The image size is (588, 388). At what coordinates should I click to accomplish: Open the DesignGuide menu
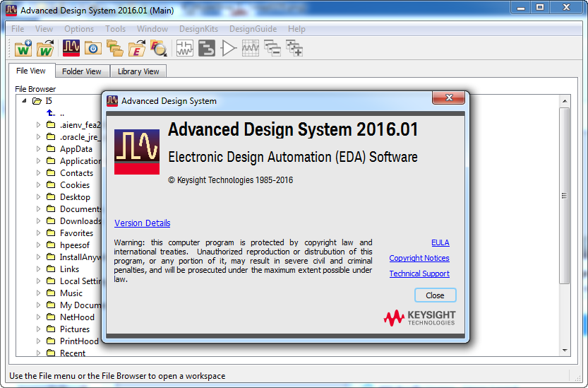pyautogui.click(x=253, y=29)
